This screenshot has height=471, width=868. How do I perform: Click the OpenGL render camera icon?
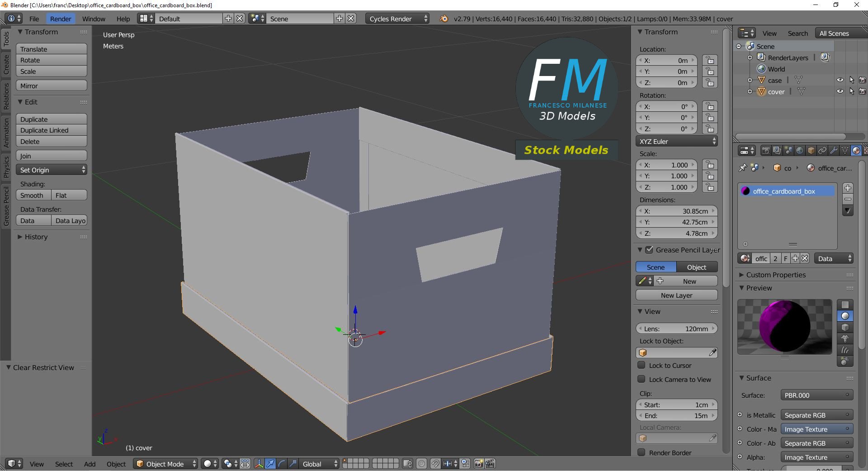(x=478, y=464)
